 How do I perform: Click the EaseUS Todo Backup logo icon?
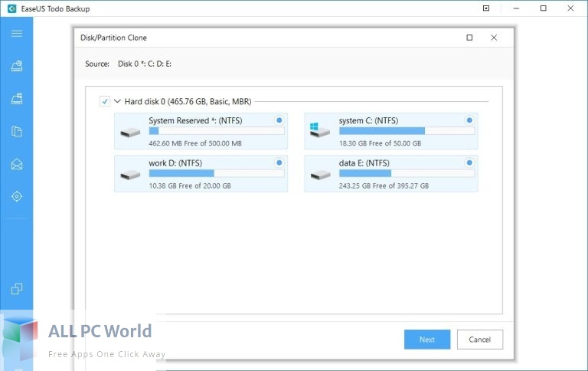(11, 8)
